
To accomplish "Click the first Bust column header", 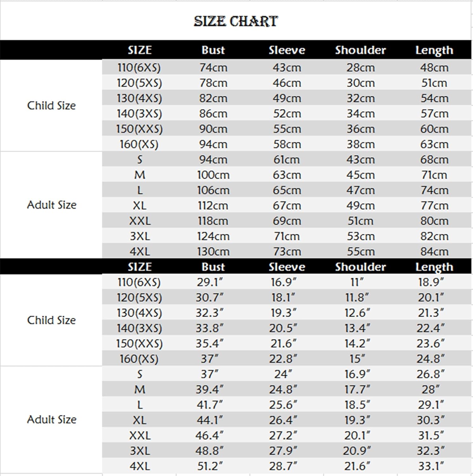I will (x=213, y=50).
